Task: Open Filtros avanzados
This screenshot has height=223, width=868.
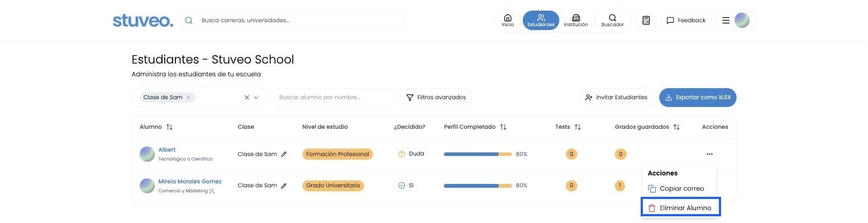Action: point(436,97)
